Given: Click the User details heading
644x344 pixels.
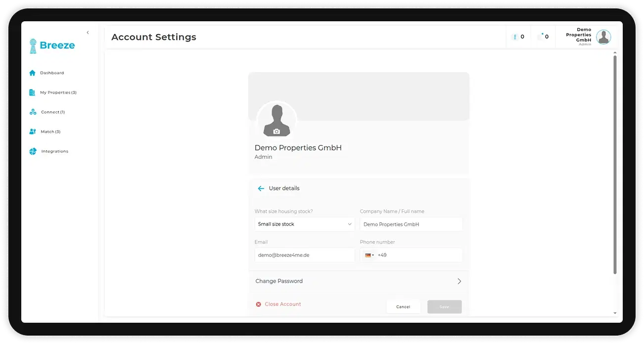Looking at the screenshot, I should point(284,189).
